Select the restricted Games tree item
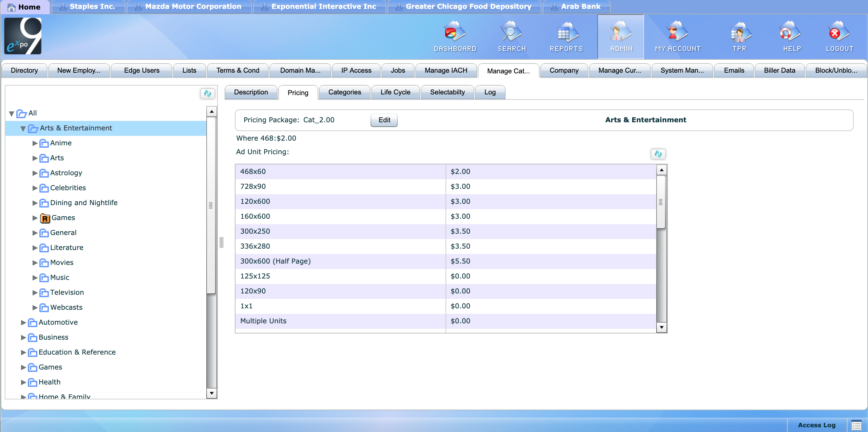The width and height of the screenshot is (868, 432). 63,218
